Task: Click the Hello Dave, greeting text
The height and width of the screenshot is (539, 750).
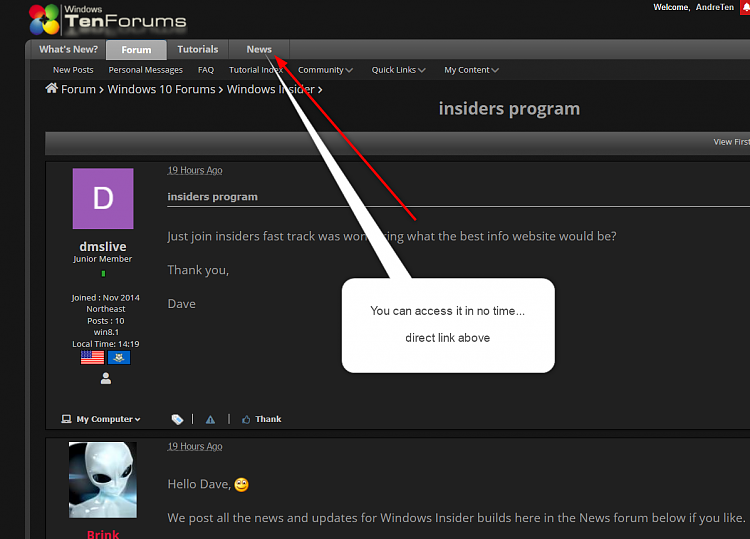Action: pyautogui.click(x=199, y=484)
